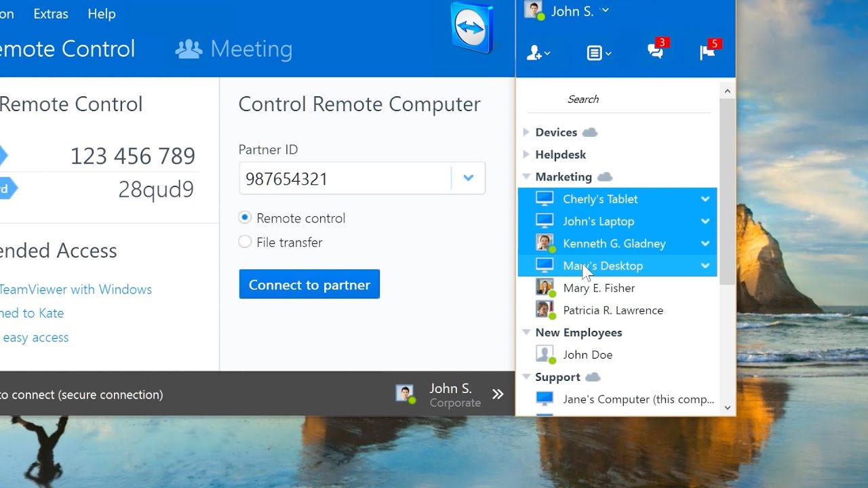Click the Partner ID input field
868x488 pixels.
(x=346, y=178)
